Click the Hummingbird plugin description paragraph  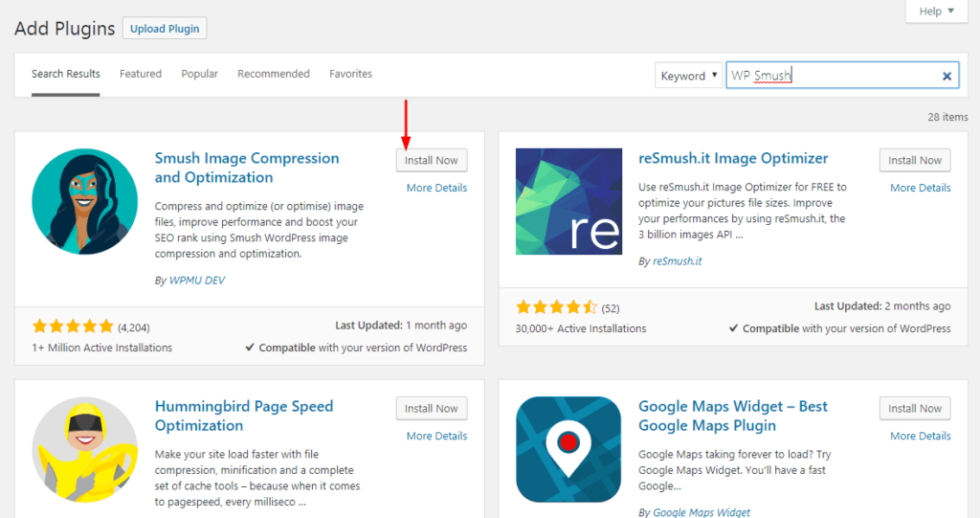[x=256, y=478]
